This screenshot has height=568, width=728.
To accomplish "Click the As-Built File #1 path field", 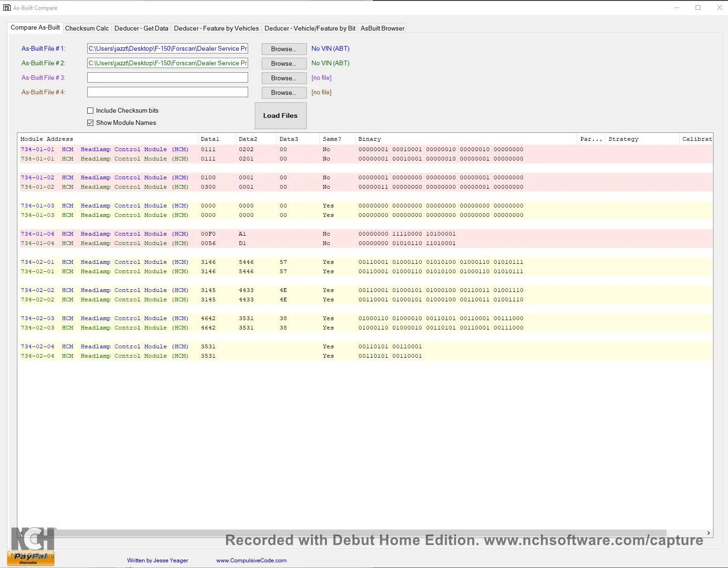I will coord(167,48).
